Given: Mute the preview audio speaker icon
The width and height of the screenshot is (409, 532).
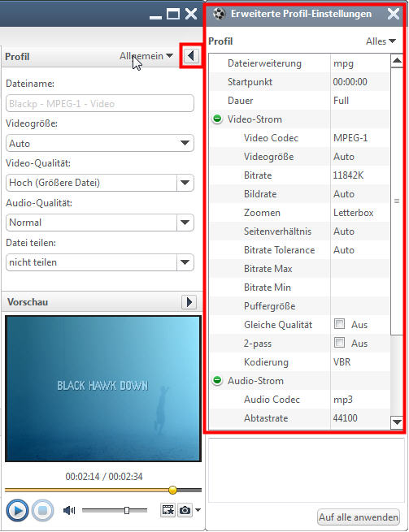Looking at the screenshot, I should point(69,510).
